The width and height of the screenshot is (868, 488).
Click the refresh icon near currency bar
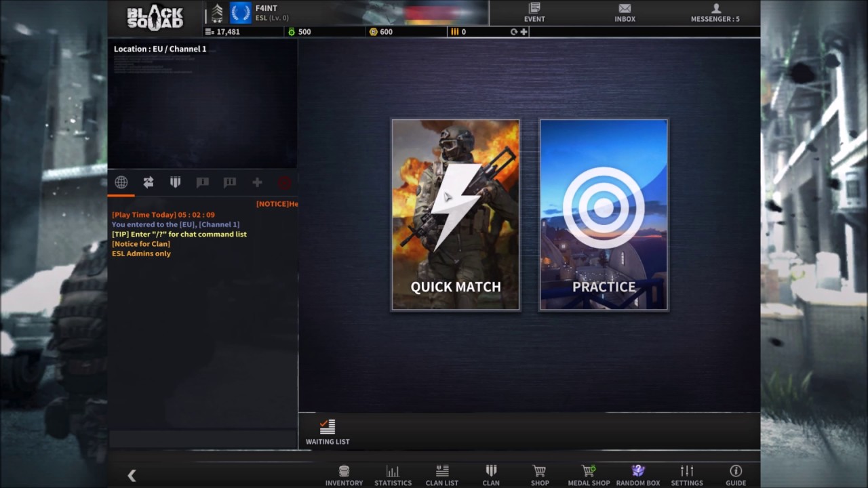(513, 32)
